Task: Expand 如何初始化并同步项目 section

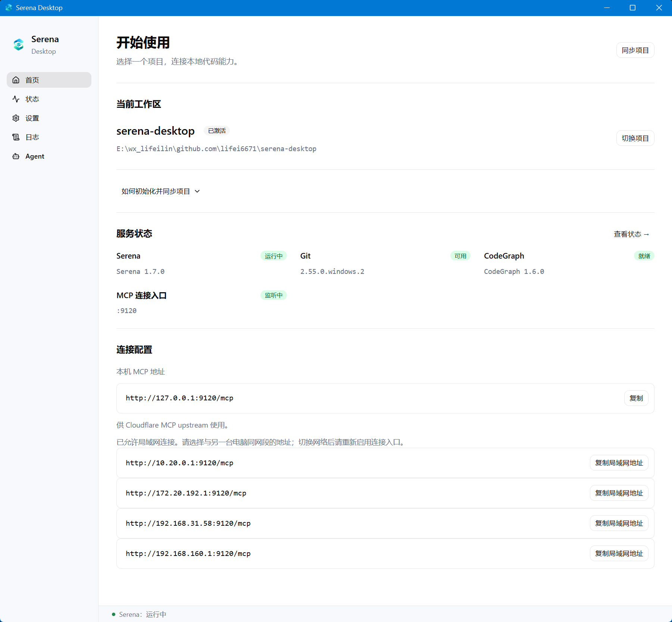Action: pos(160,191)
